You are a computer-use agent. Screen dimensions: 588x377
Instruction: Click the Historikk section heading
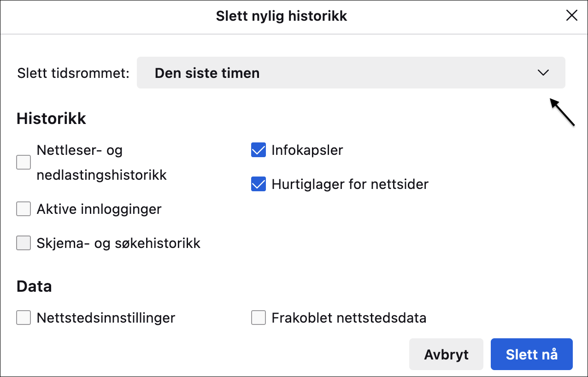click(x=51, y=119)
